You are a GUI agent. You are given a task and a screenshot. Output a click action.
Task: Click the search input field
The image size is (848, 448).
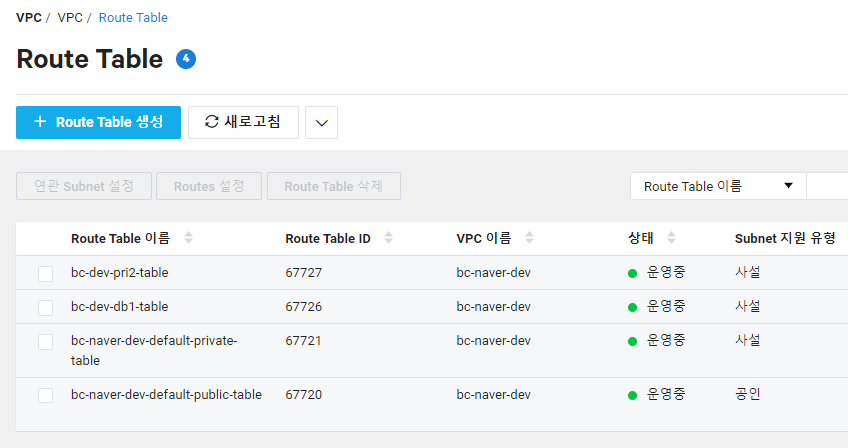coord(828,186)
